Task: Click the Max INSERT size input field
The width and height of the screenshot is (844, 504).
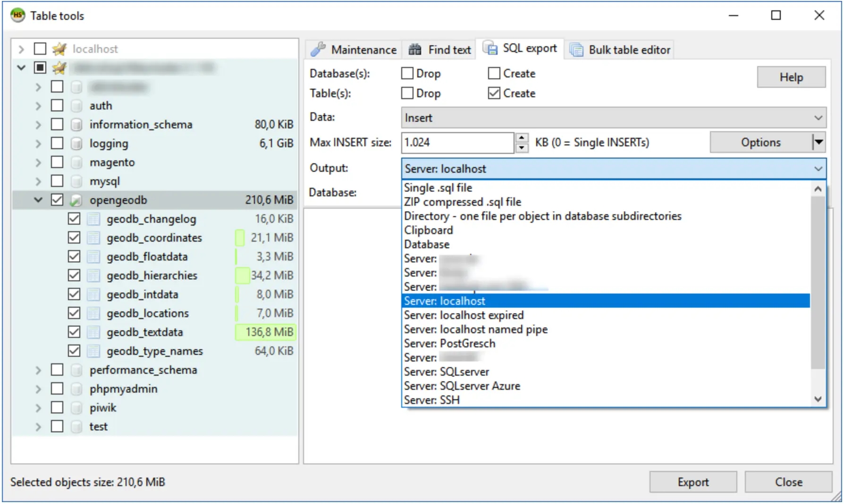Action: [456, 143]
